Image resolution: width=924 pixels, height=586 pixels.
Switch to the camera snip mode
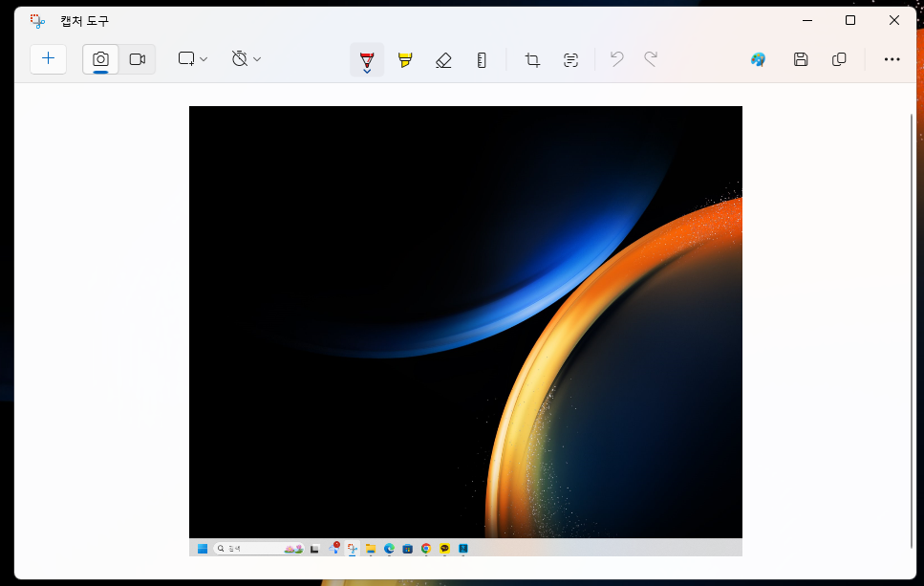tap(100, 59)
